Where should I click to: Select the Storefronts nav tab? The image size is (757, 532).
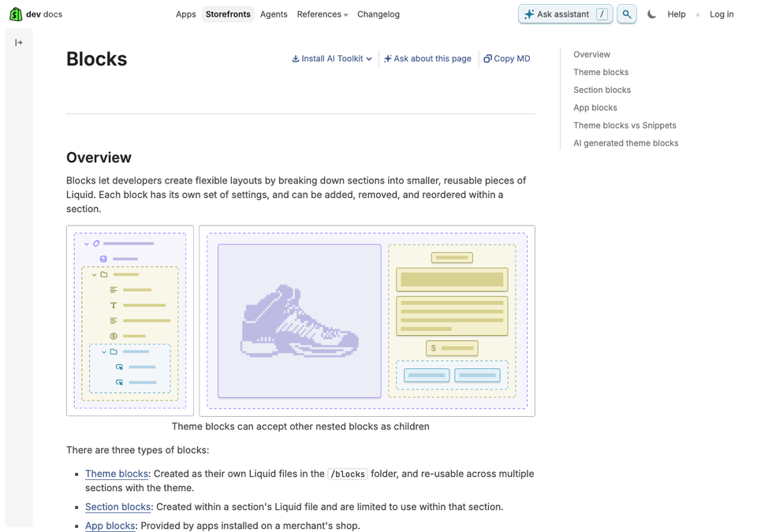click(228, 14)
